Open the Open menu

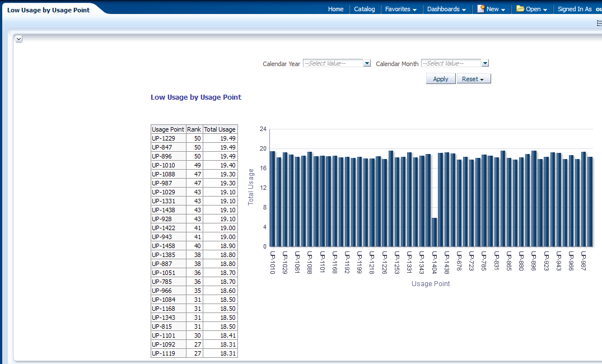click(536, 9)
